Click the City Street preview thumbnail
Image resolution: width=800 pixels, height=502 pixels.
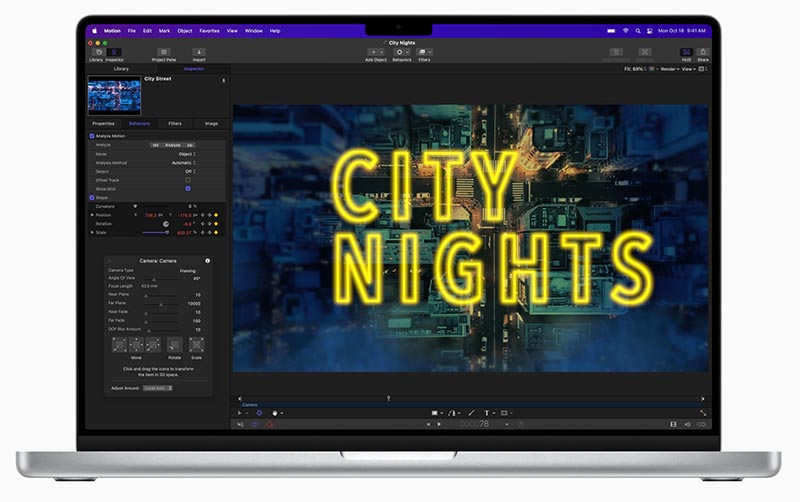114,95
